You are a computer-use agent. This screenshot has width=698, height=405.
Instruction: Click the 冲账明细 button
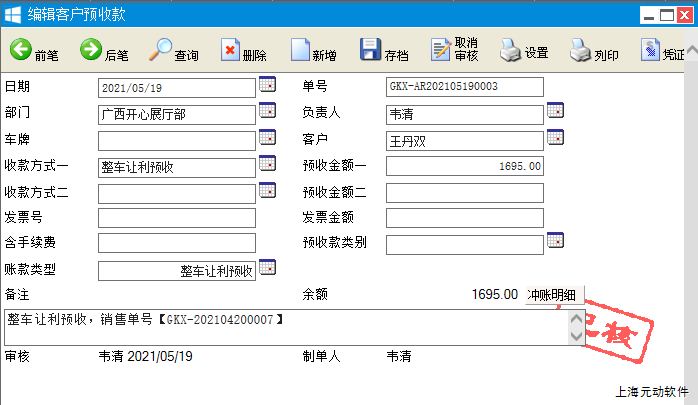[554, 294]
